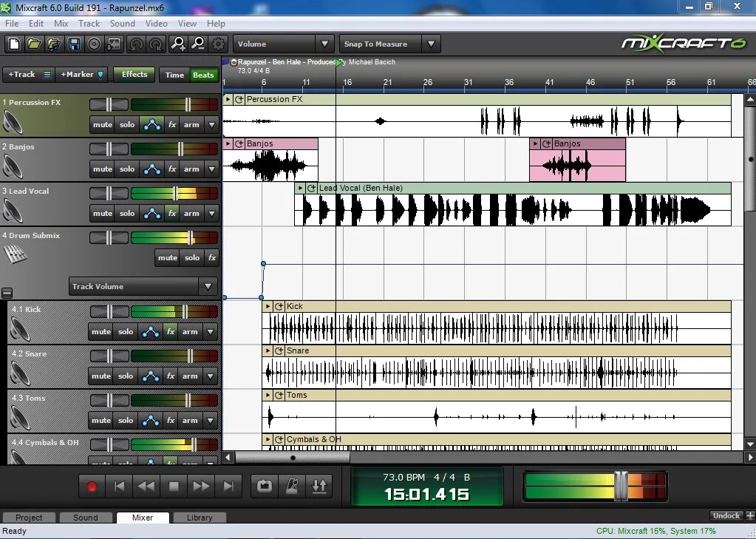Click the Mix Down to audio file icon

coord(115,44)
